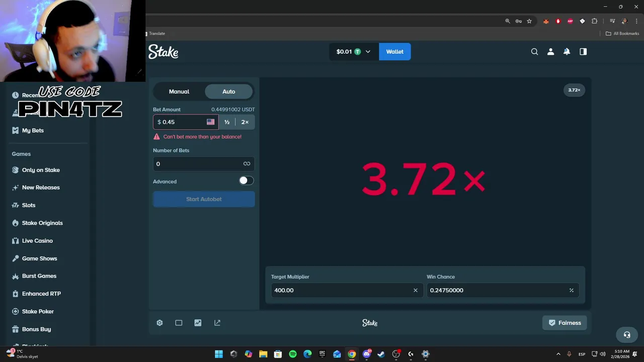Switch to the Manual tab

[179, 92]
